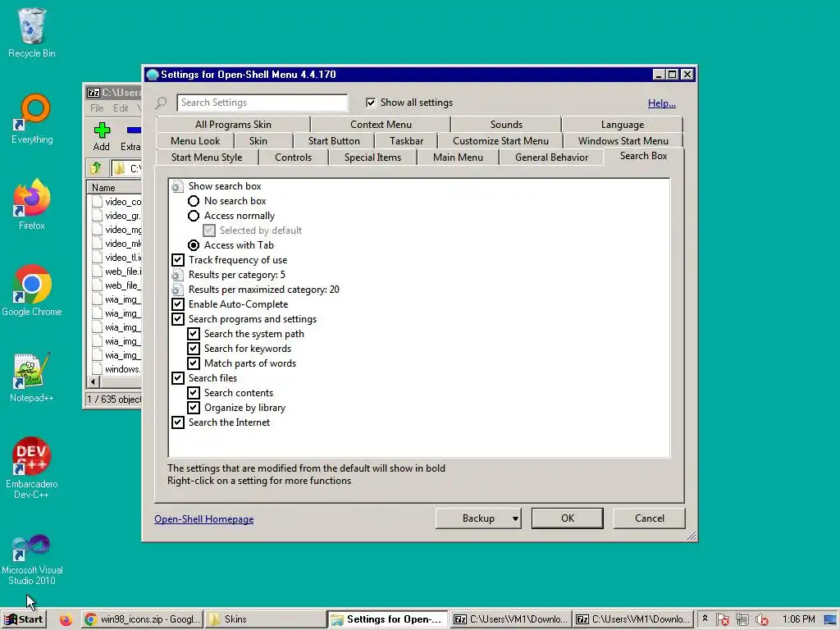The width and height of the screenshot is (840, 630).
Task: Click the OK button
Action: (x=568, y=518)
